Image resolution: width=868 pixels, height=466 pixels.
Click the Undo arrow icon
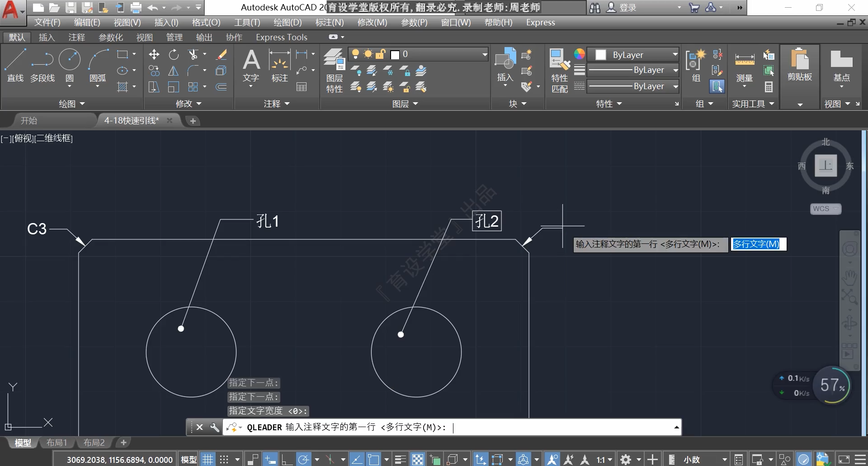tap(153, 7)
